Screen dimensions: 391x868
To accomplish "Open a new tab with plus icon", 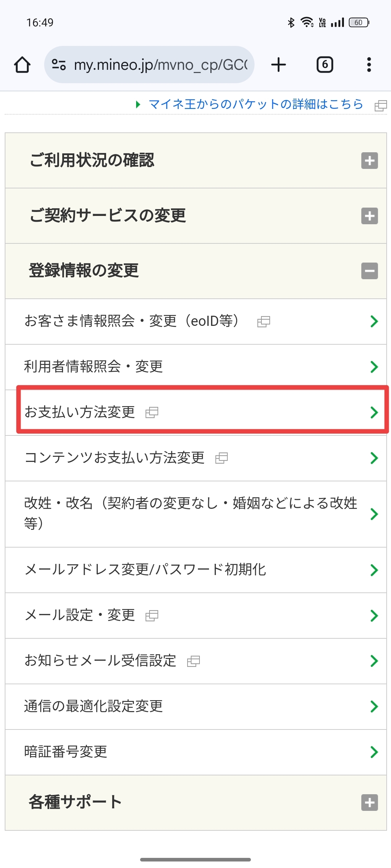I will click(x=278, y=65).
